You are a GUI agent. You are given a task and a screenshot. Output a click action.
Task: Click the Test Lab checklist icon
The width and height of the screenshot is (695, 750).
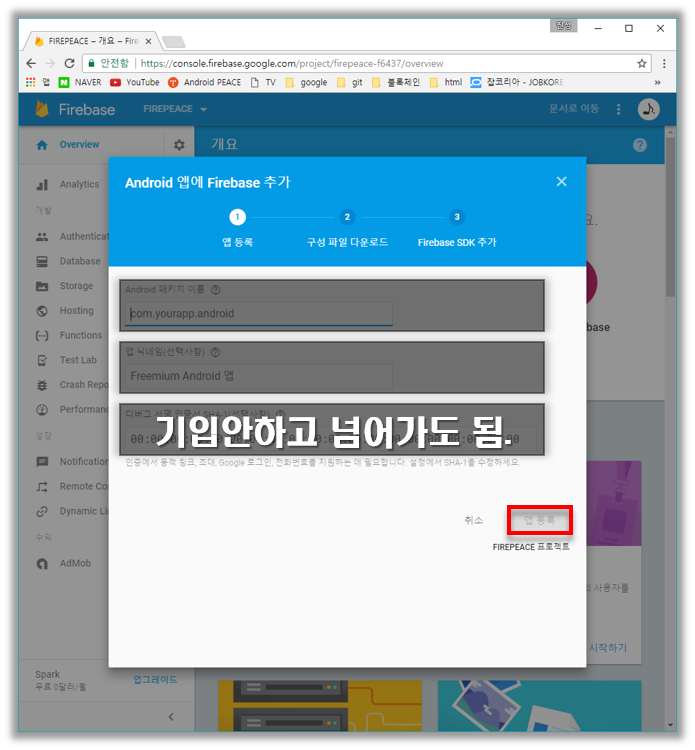pos(42,361)
